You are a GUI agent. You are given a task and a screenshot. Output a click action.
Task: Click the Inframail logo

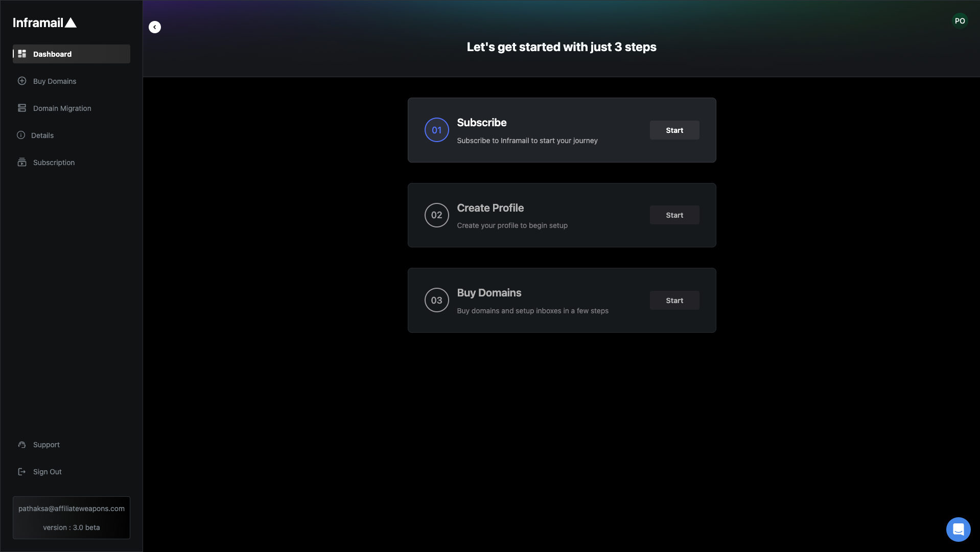44,22
